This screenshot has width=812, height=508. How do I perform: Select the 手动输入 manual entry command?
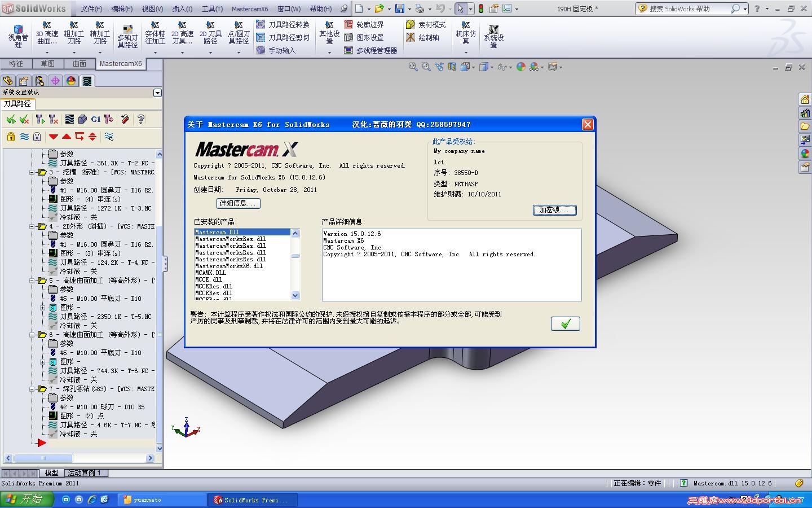click(276, 50)
